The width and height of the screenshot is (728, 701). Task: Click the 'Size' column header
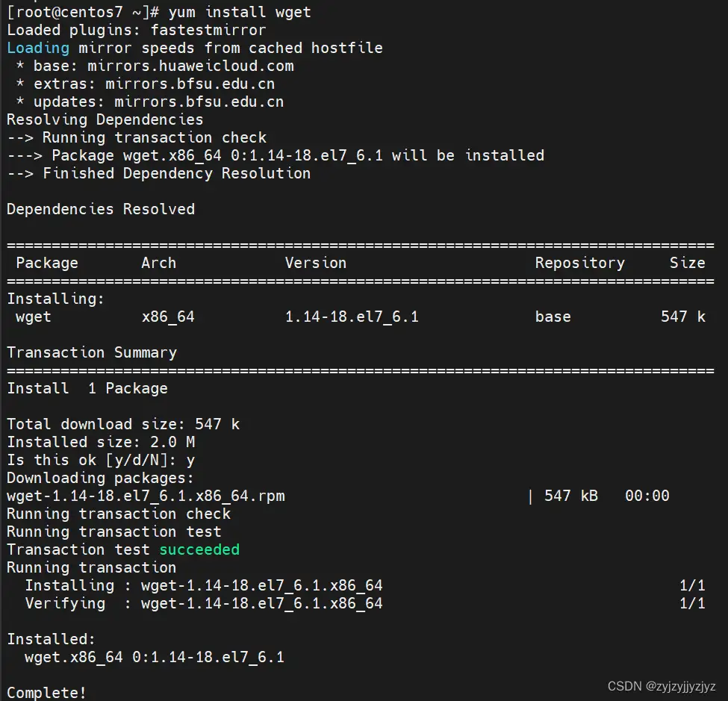click(x=687, y=263)
